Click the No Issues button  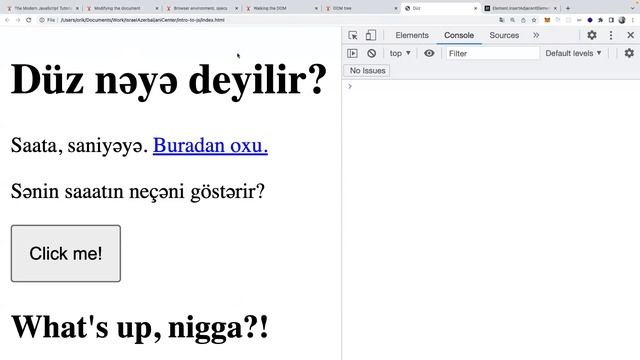[x=367, y=71]
